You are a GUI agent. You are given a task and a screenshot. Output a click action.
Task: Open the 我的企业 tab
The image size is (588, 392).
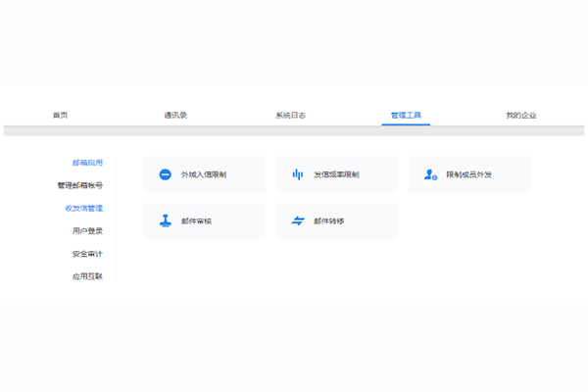(521, 115)
